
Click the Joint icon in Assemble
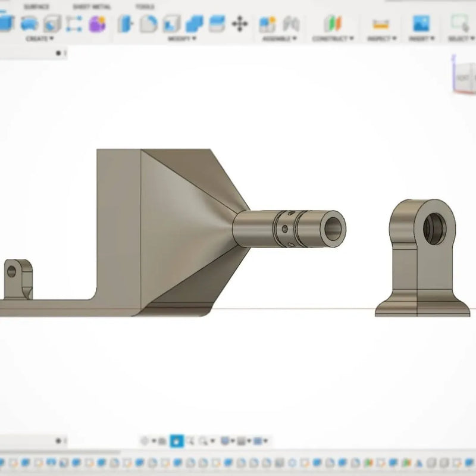[290, 24]
